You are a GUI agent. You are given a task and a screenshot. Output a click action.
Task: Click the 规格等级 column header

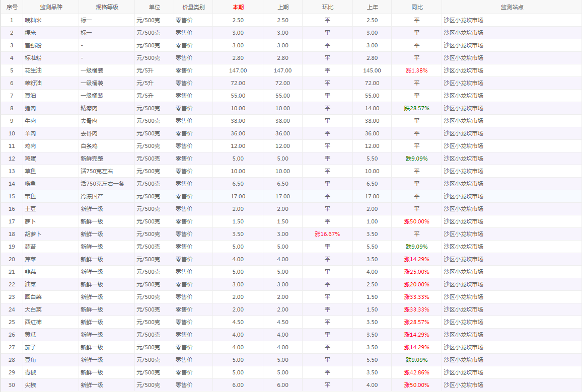click(106, 7)
